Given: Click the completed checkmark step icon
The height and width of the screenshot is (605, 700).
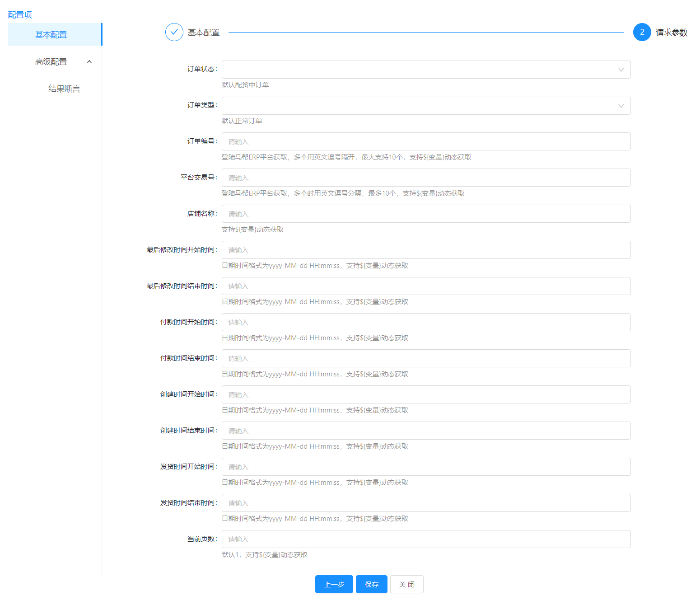Looking at the screenshot, I should point(174,32).
